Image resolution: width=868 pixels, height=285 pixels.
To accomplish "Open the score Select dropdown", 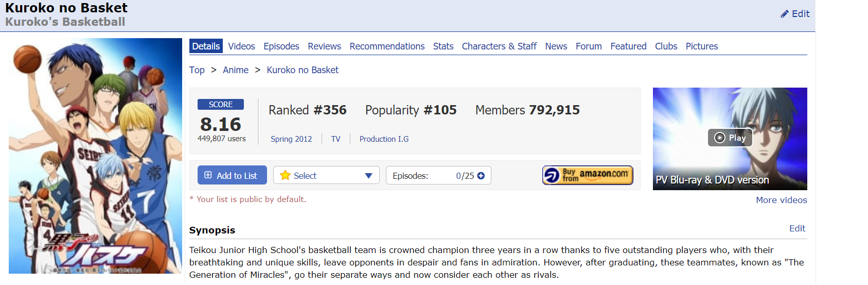I will (x=326, y=176).
